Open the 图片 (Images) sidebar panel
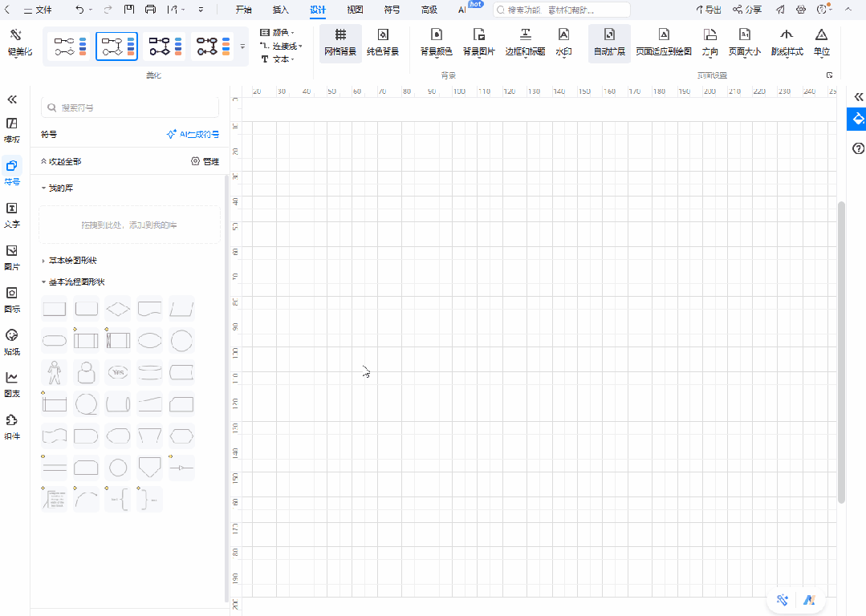Screen dimensions: 866x616 point(12,256)
